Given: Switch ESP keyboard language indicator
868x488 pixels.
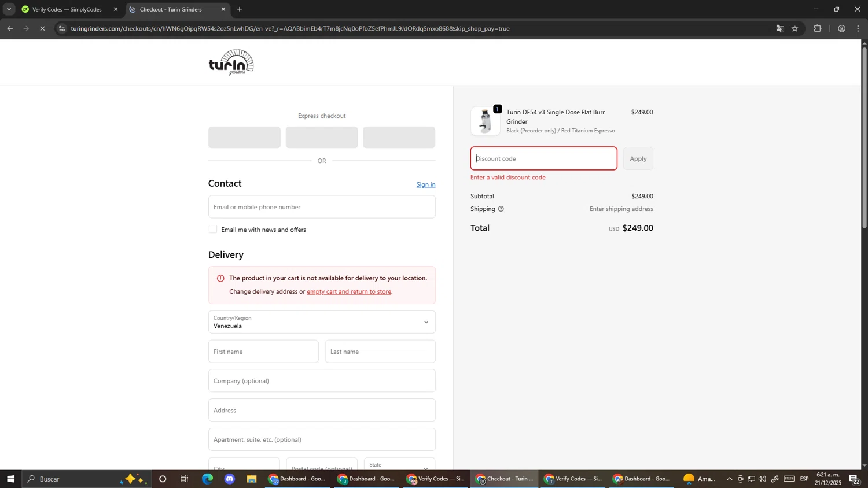Looking at the screenshot, I should click(804, 479).
